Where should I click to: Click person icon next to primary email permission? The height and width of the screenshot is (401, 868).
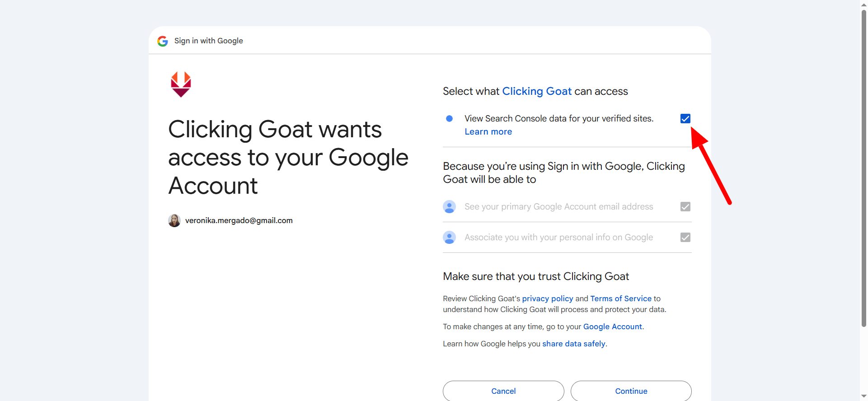(x=449, y=207)
